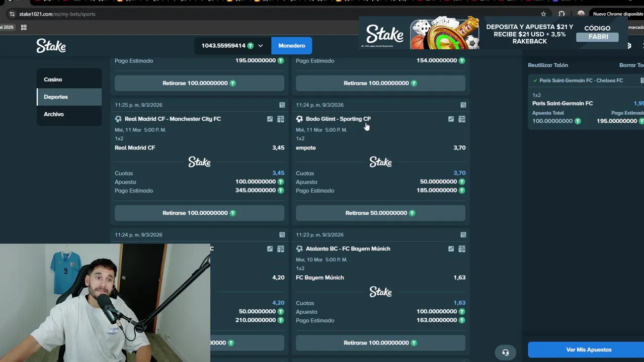Open stats chart icon for Atalanta BC match
Viewport: 644px width, 362px height.
[x=451, y=249]
